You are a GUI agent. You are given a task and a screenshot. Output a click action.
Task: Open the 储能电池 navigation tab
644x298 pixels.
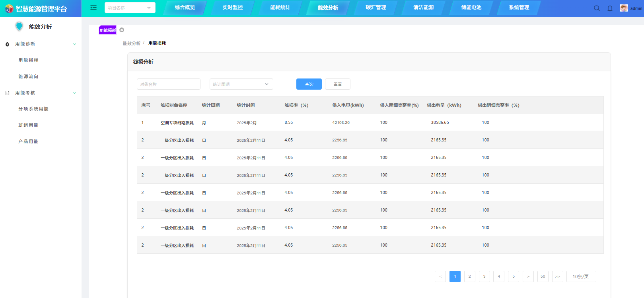(471, 8)
